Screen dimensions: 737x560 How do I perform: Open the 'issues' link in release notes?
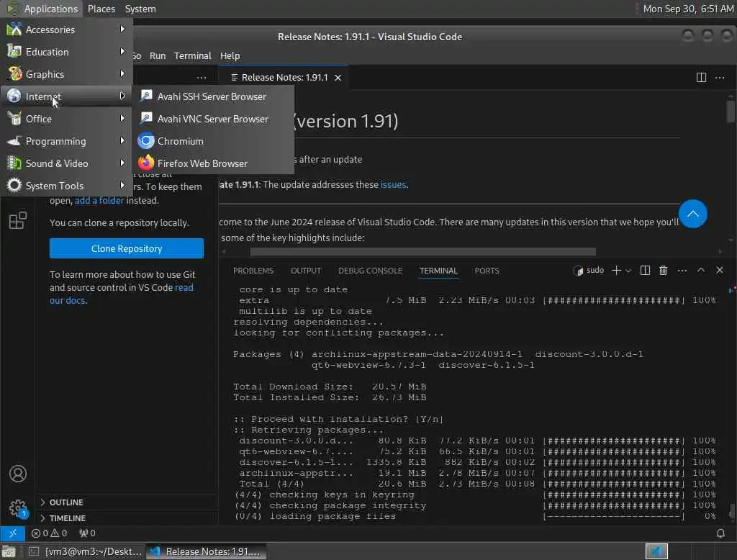tap(393, 185)
